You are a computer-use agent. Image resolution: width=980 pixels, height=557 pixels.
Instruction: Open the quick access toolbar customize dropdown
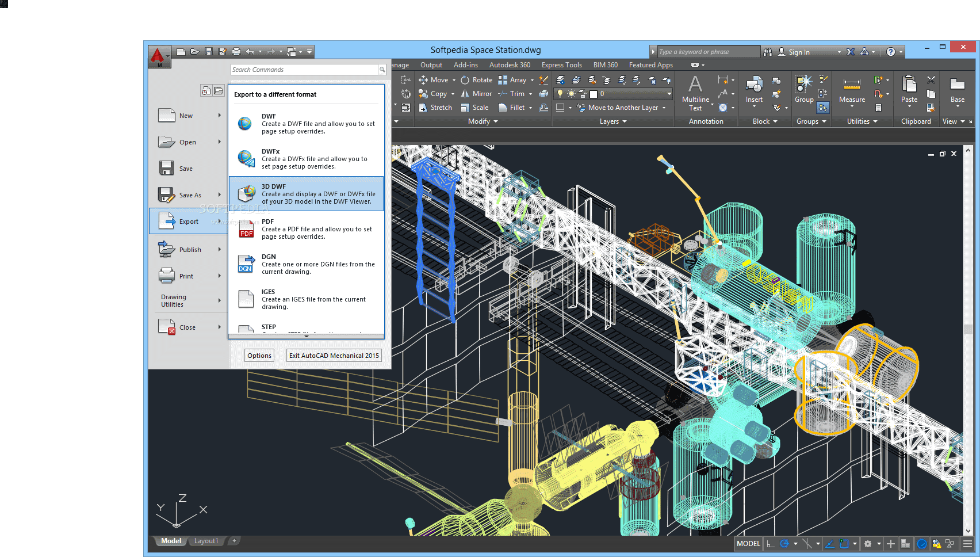[309, 52]
